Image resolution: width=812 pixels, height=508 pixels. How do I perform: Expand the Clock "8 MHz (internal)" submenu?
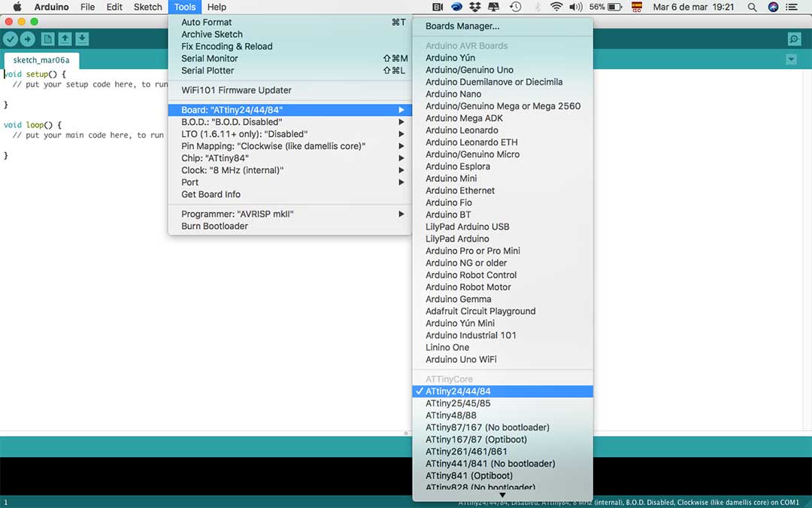290,170
